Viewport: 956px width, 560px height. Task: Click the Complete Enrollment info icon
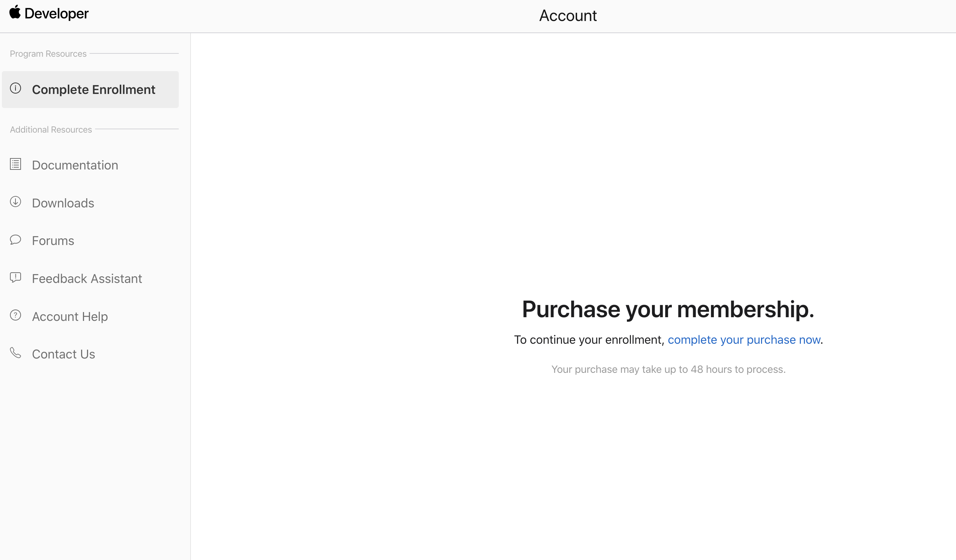click(x=15, y=88)
